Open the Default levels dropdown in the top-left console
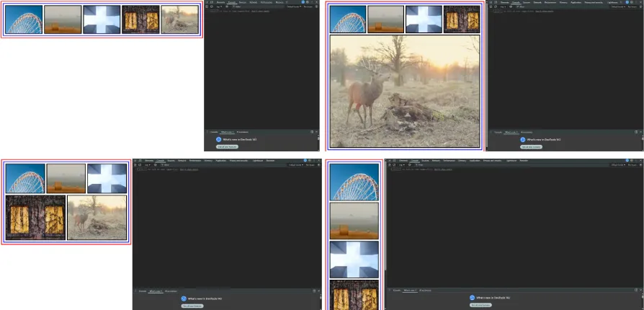This screenshot has width=644, height=310. pos(294,7)
